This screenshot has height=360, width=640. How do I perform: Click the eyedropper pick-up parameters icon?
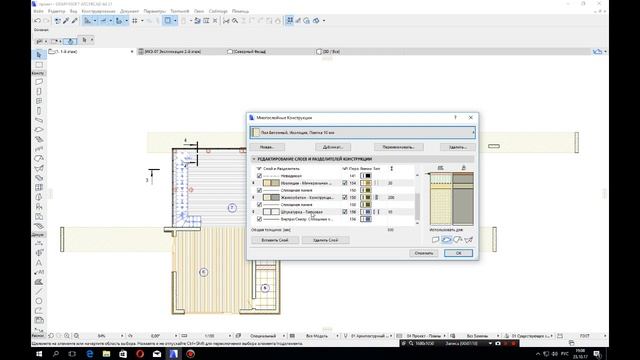coord(66,20)
